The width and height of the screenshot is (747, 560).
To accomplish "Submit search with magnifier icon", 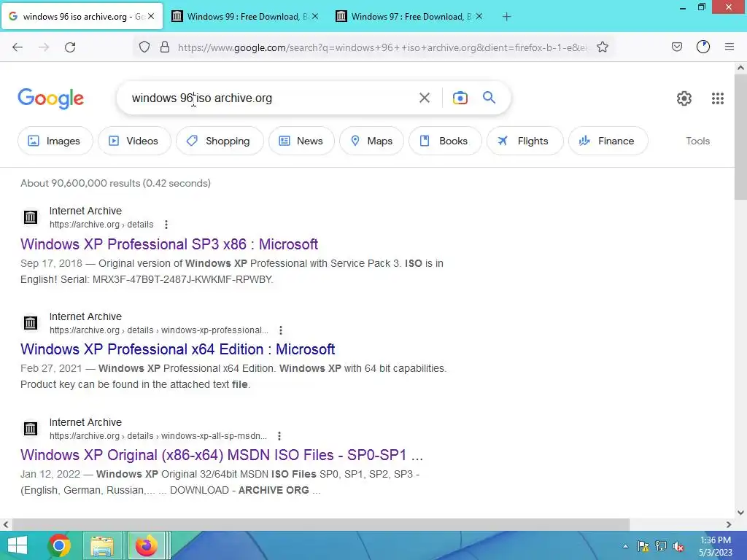I will tap(489, 98).
